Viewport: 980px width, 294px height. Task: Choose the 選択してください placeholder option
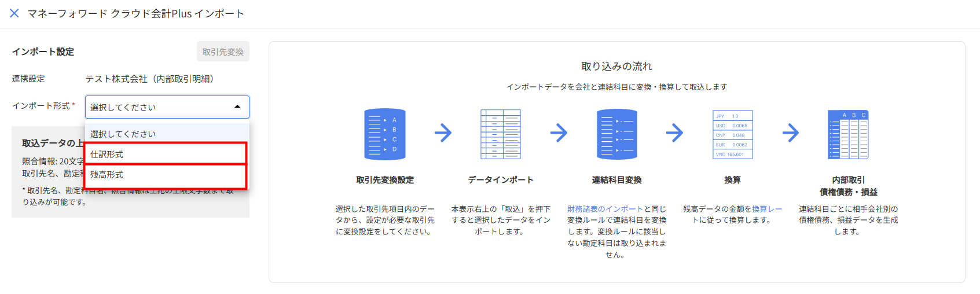click(166, 134)
